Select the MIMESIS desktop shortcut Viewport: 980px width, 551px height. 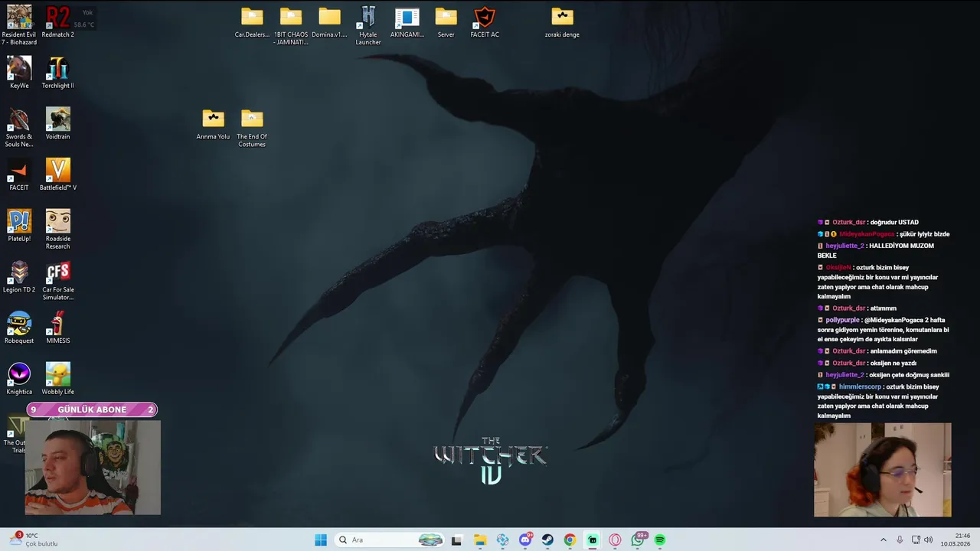(x=58, y=328)
